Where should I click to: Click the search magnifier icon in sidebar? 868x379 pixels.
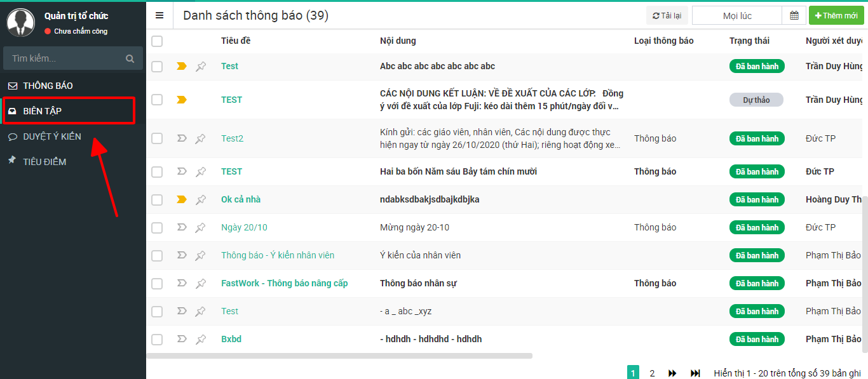(x=130, y=58)
